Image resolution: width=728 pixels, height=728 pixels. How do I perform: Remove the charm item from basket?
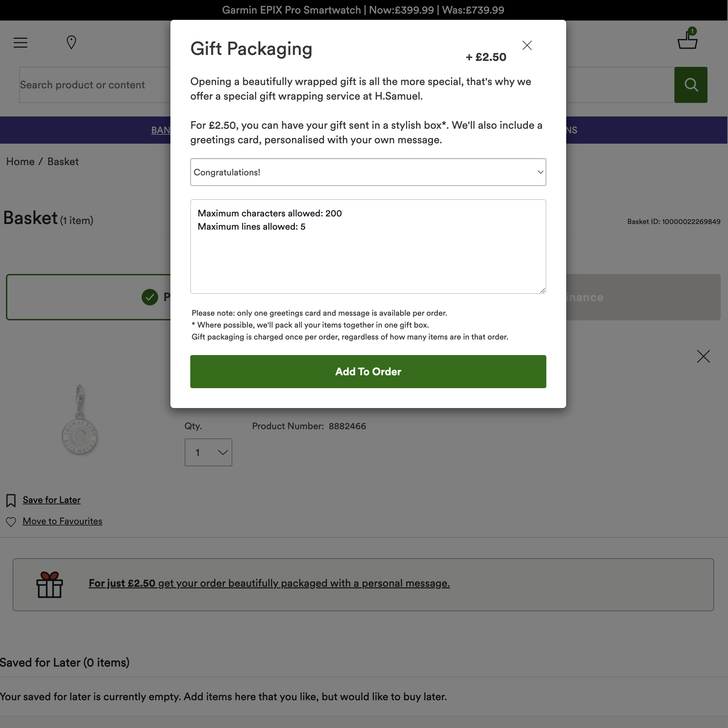coord(703,356)
